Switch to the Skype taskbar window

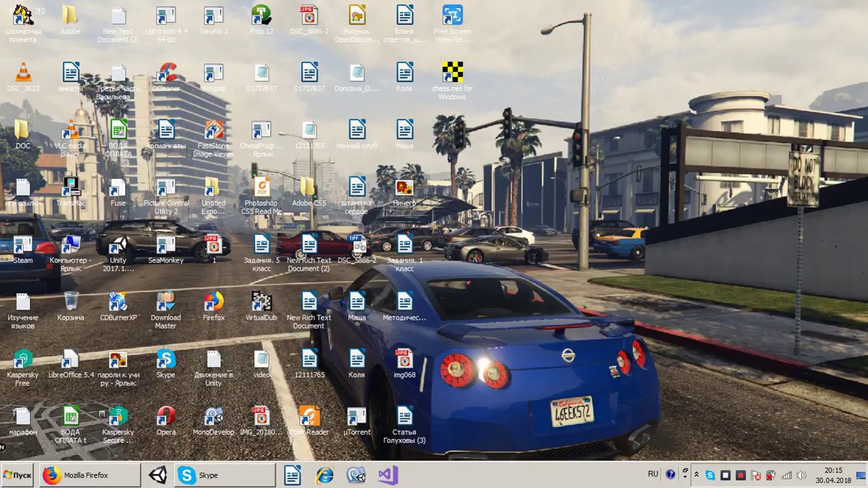tap(225, 475)
